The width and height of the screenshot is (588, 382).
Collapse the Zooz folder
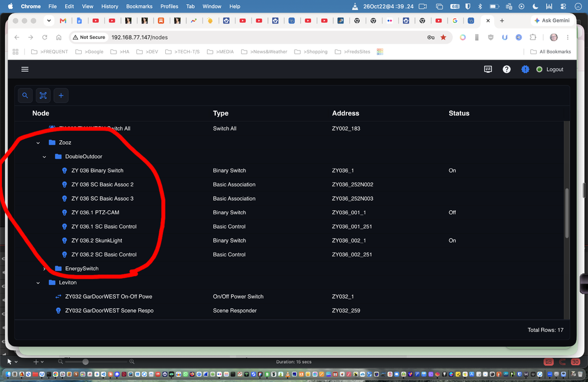click(38, 142)
